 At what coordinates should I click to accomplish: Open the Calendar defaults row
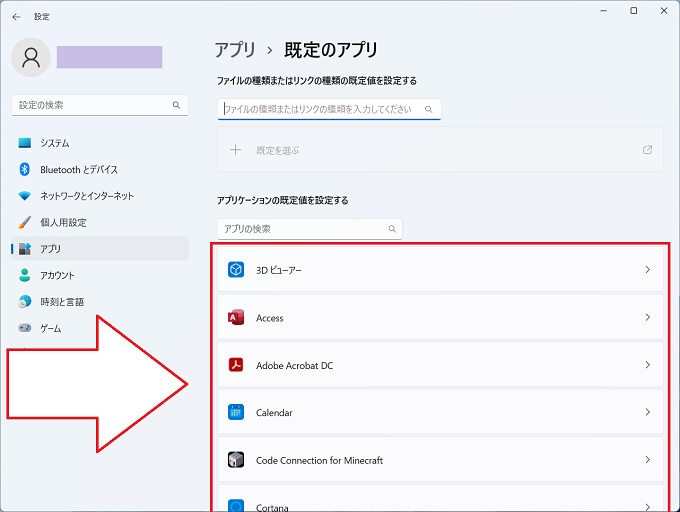pyautogui.click(x=440, y=412)
